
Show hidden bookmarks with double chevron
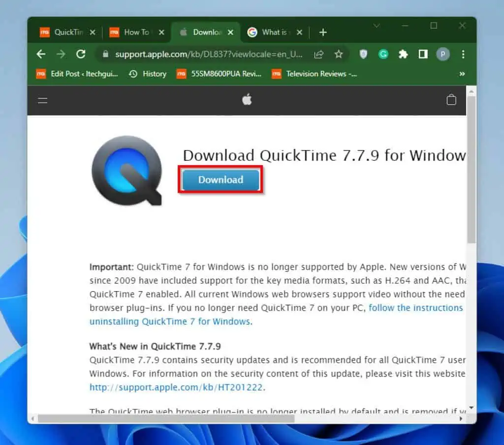pyautogui.click(x=462, y=74)
